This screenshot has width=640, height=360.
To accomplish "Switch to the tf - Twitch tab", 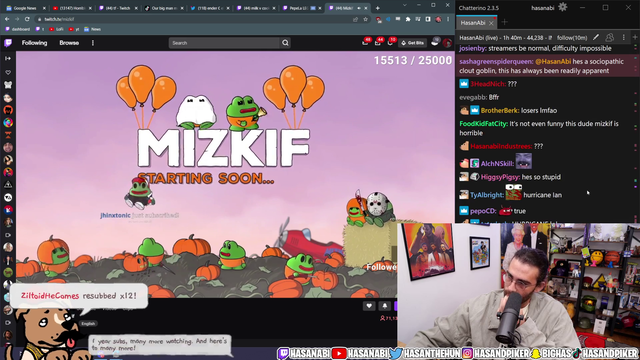I will pyautogui.click(x=118, y=8).
